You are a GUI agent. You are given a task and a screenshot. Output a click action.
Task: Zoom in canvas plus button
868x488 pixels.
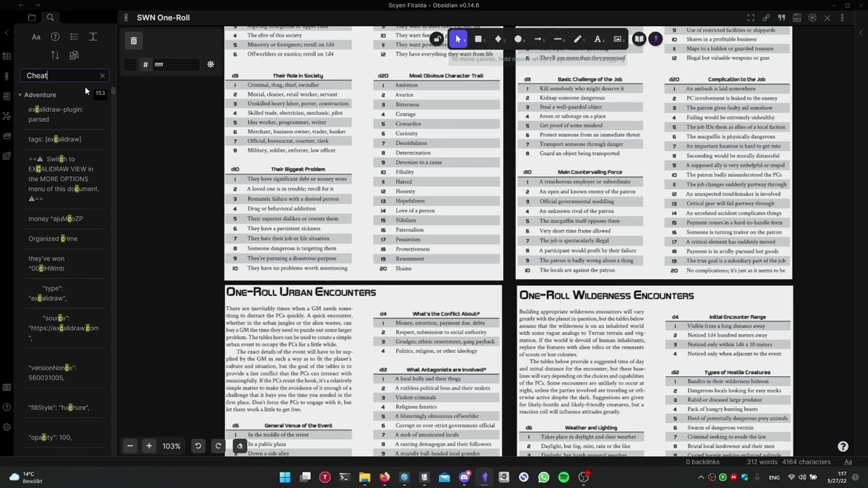tap(149, 446)
